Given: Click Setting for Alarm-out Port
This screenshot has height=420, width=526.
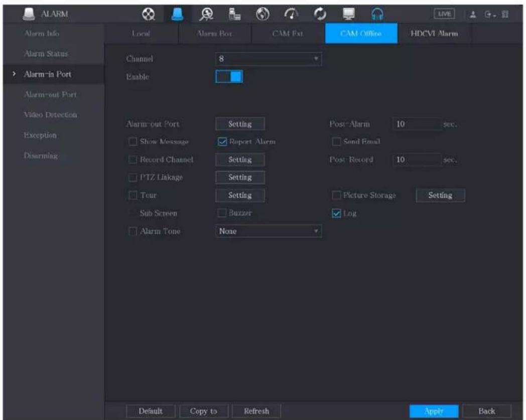Looking at the screenshot, I should tap(240, 124).
